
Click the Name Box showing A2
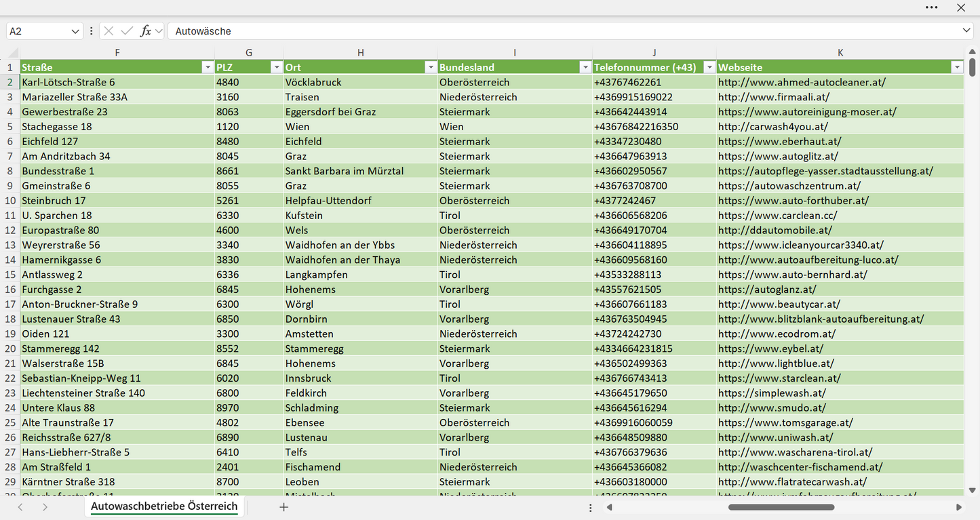[x=37, y=31]
